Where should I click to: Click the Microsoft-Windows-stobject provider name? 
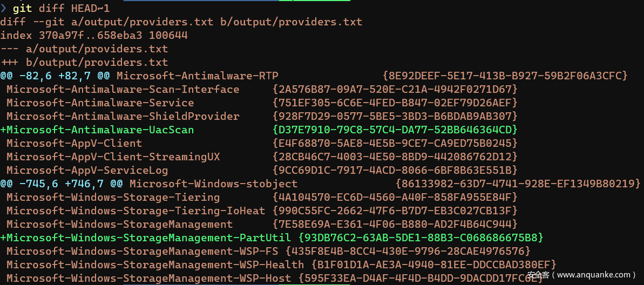pos(213,184)
